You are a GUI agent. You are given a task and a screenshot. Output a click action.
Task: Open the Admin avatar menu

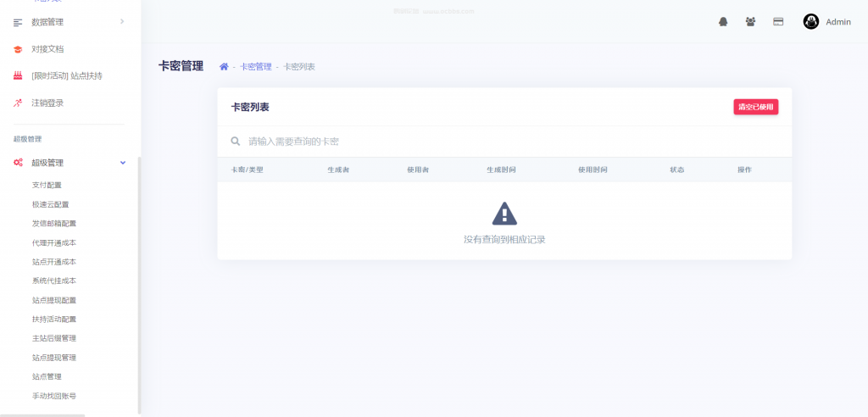point(811,21)
